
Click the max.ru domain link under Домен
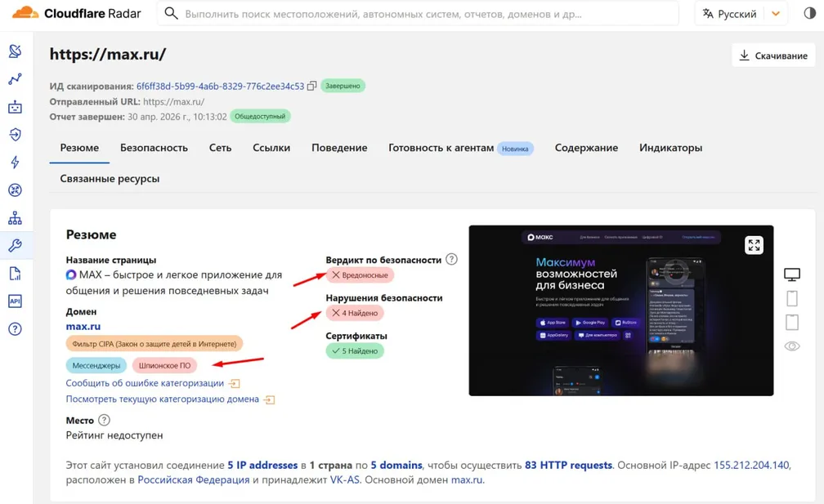click(x=83, y=326)
